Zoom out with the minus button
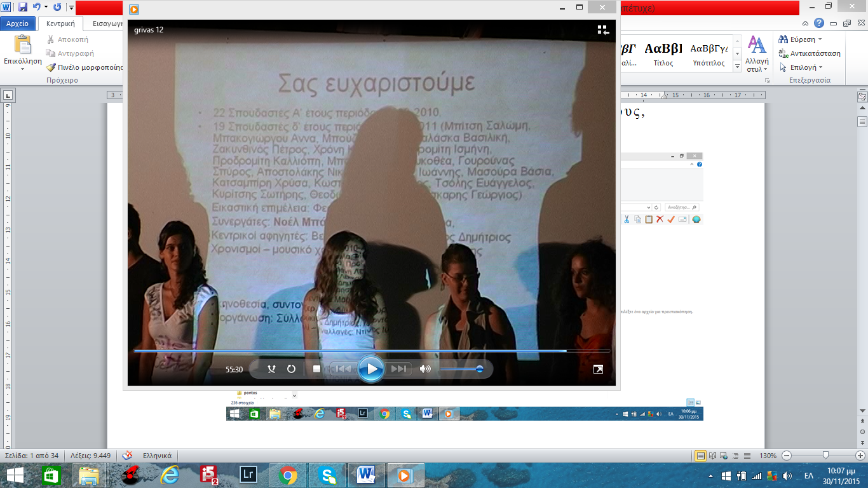Image resolution: width=868 pixels, height=488 pixels. point(787,456)
